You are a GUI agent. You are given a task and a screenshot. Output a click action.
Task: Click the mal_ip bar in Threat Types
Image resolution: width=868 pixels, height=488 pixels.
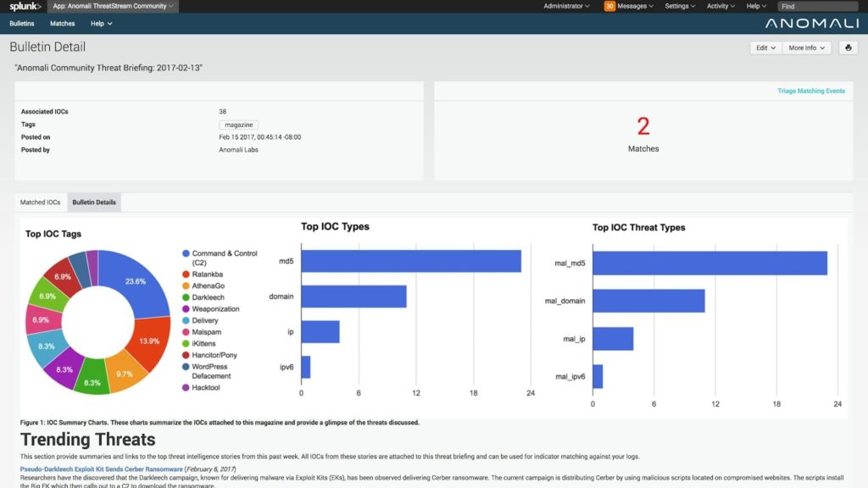pyautogui.click(x=614, y=339)
